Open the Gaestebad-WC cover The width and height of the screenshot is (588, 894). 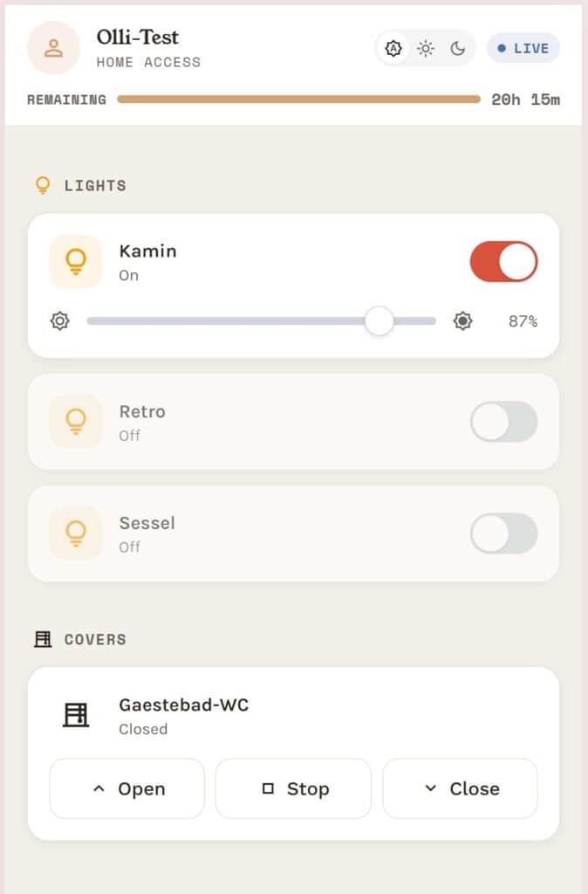pos(126,787)
